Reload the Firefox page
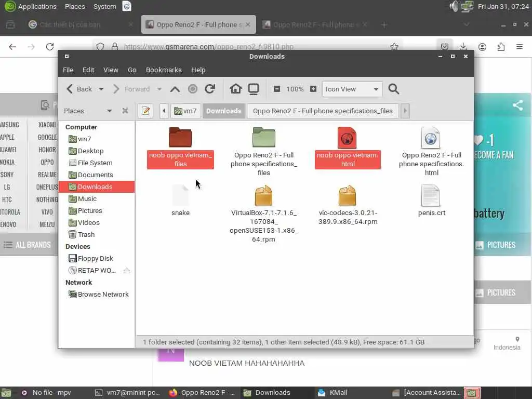Image resolution: width=532 pixels, height=399 pixels. tap(50, 47)
